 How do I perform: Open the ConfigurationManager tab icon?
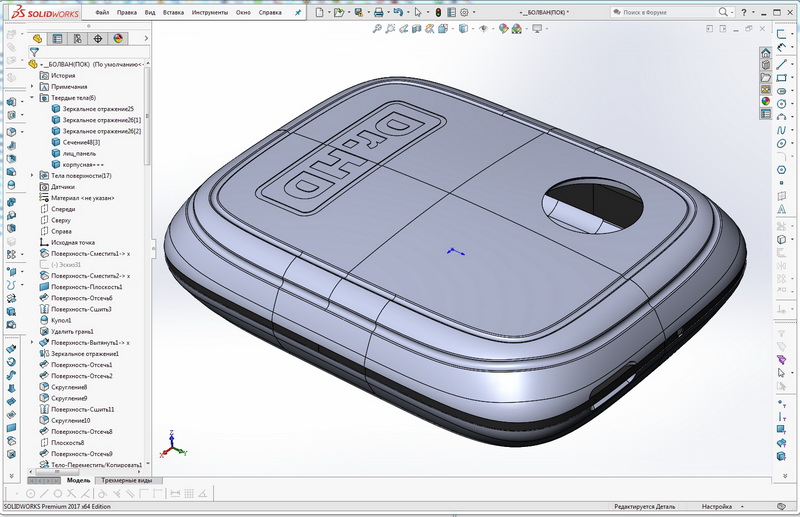click(78, 38)
